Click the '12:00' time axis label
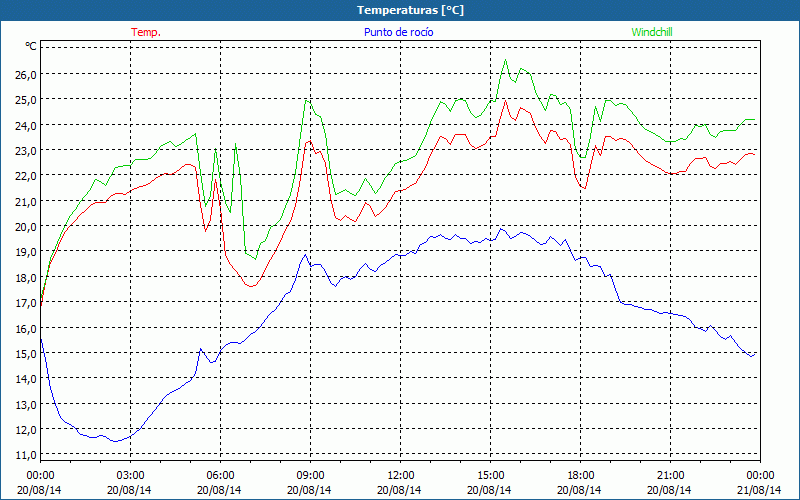This screenshot has width=800, height=500. pyautogui.click(x=401, y=476)
